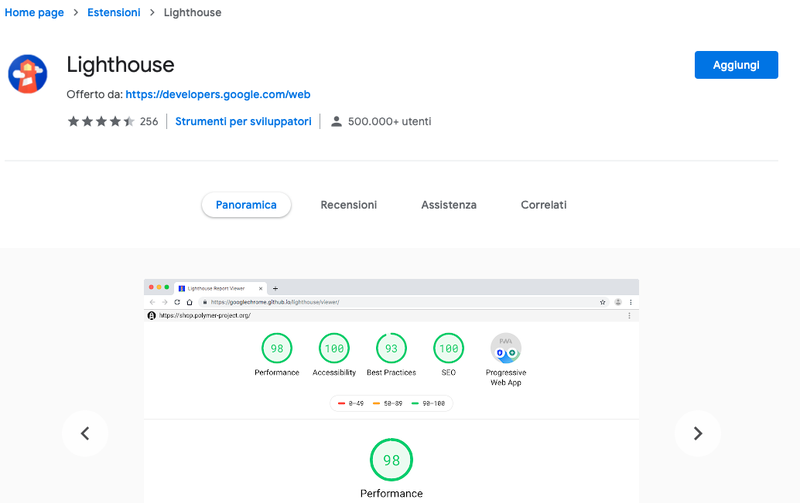Image resolution: width=800 pixels, height=503 pixels.
Task: Click the Lighthouse extension logo icon
Action: pos(28,74)
